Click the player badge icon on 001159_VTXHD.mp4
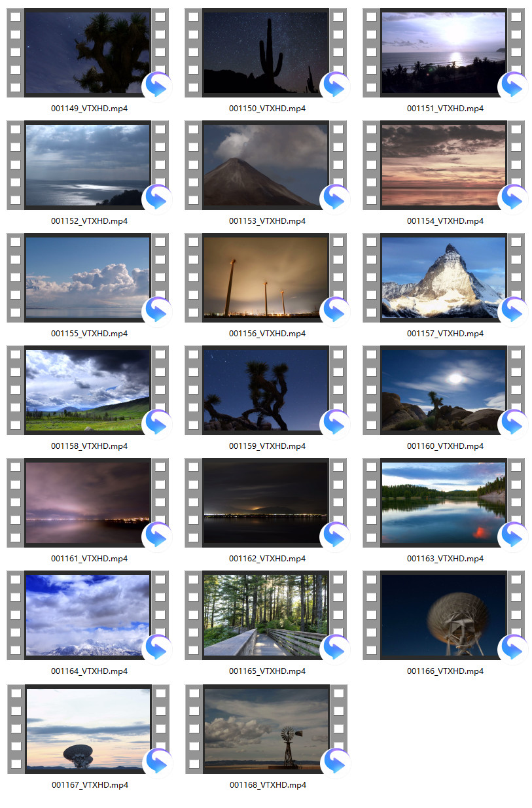This screenshot has width=532, height=808. click(335, 423)
